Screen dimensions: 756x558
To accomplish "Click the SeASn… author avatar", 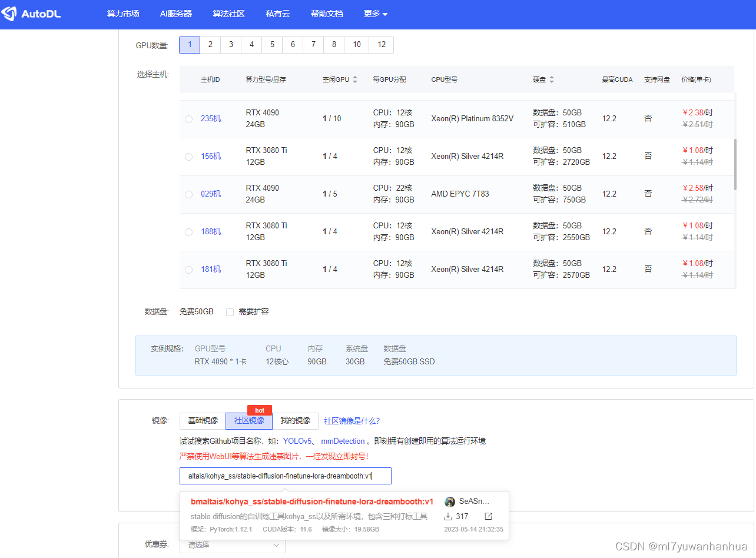I will [x=450, y=501].
